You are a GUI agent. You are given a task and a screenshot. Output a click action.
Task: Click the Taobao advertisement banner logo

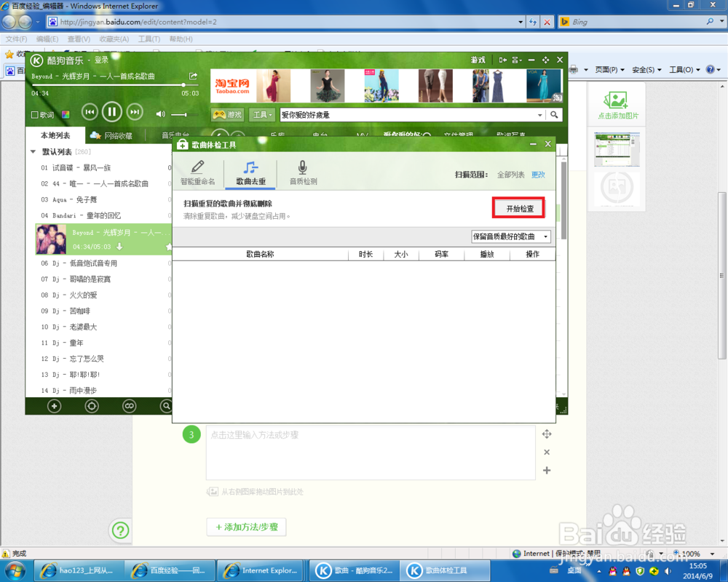coord(232,86)
